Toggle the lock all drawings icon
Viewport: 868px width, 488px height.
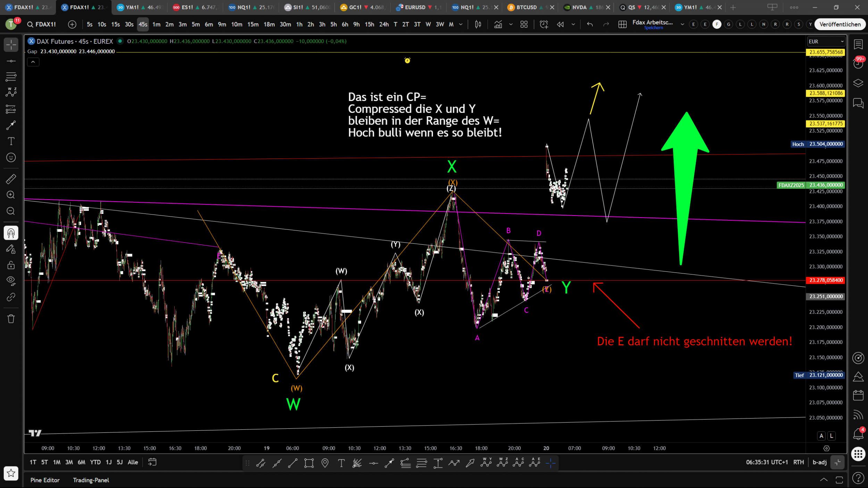point(11,265)
